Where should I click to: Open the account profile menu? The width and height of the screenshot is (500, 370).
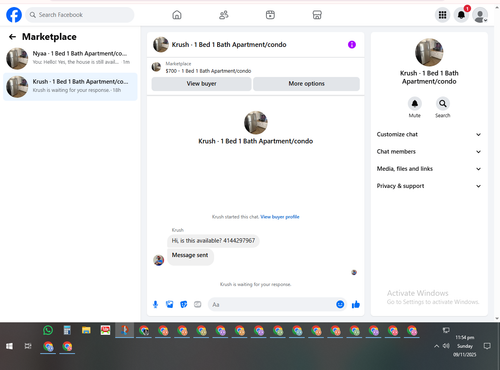(x=480, y=15)
